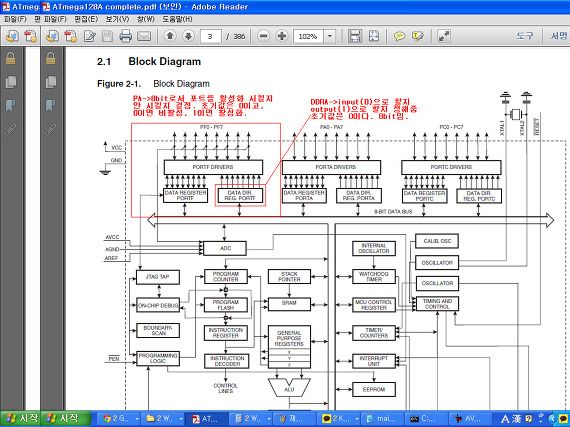Click the 'STACK POINTER' block

tap(289, 277)
